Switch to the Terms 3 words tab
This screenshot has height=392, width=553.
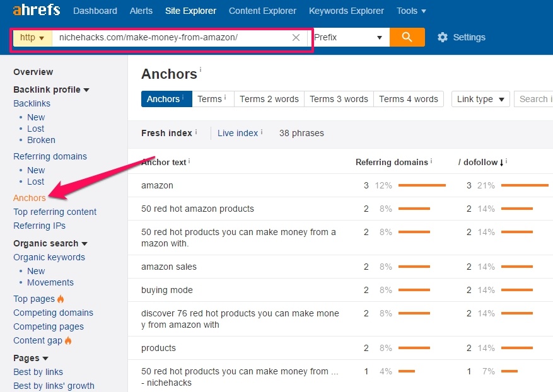click(x=339, y=99)
